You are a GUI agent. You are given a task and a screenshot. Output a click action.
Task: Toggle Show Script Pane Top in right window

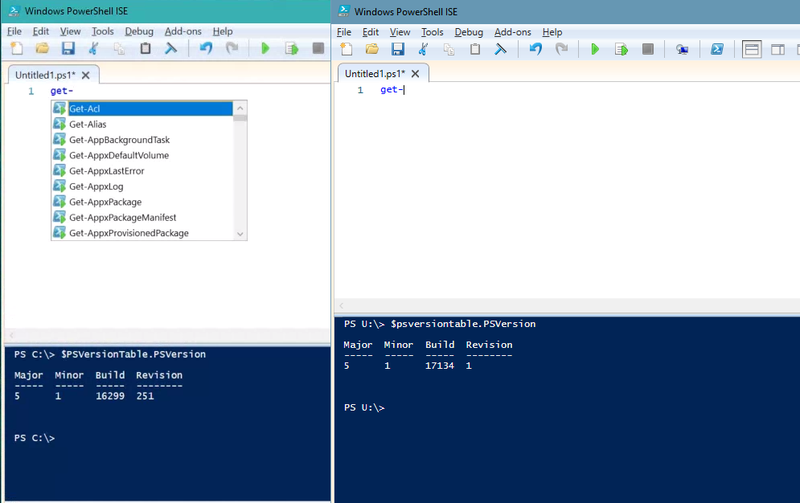click(752, 48)
